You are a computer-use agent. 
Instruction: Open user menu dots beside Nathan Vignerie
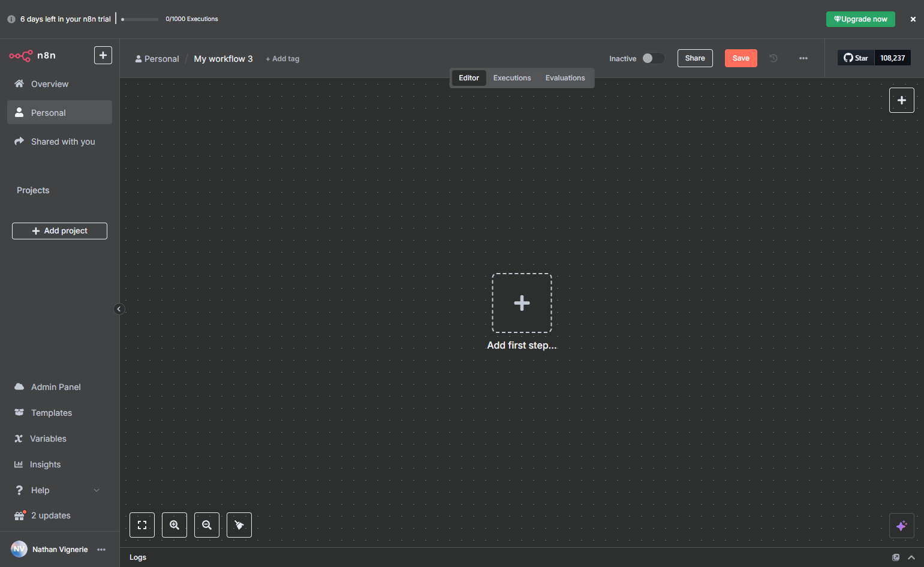coord(101,550)
